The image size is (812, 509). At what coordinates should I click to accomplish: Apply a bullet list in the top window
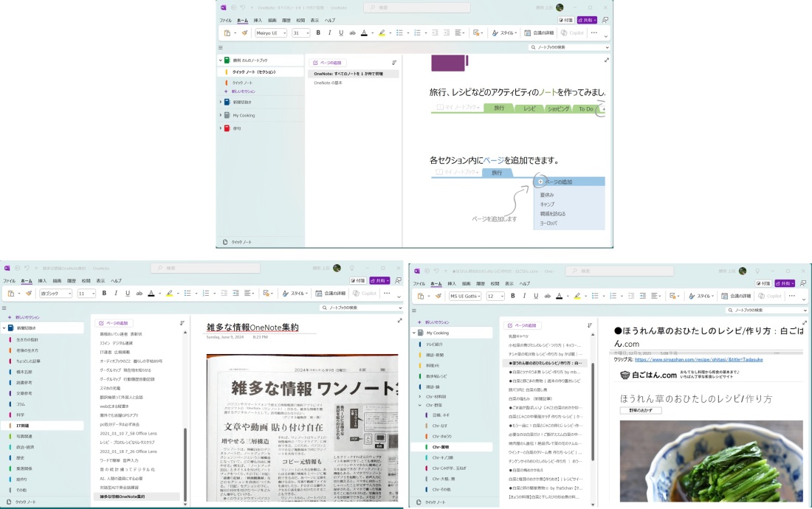(x=399, y=33)
